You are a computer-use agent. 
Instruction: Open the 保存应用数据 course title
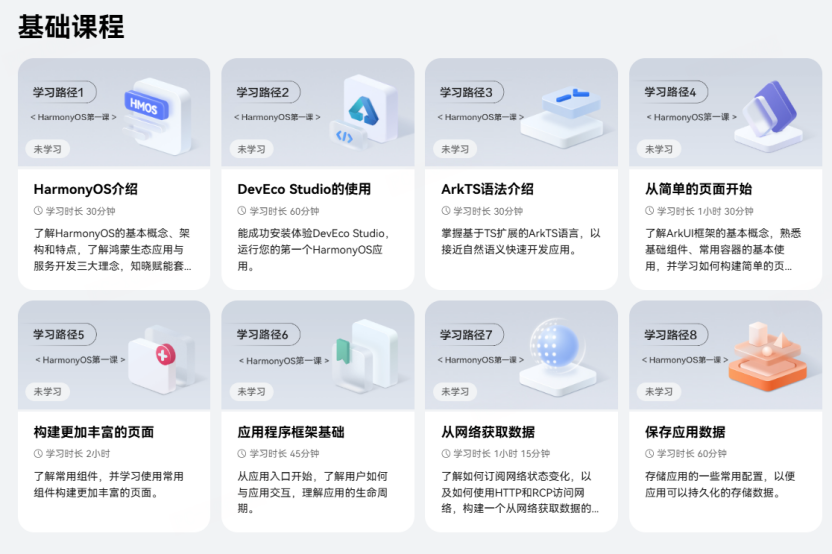[x=685, y=431]
